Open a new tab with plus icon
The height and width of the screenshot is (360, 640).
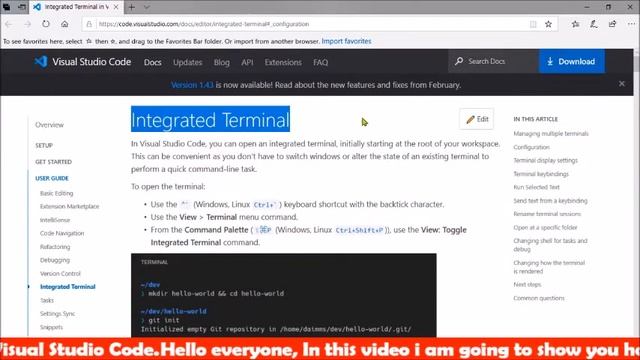[x=131, y=7]
